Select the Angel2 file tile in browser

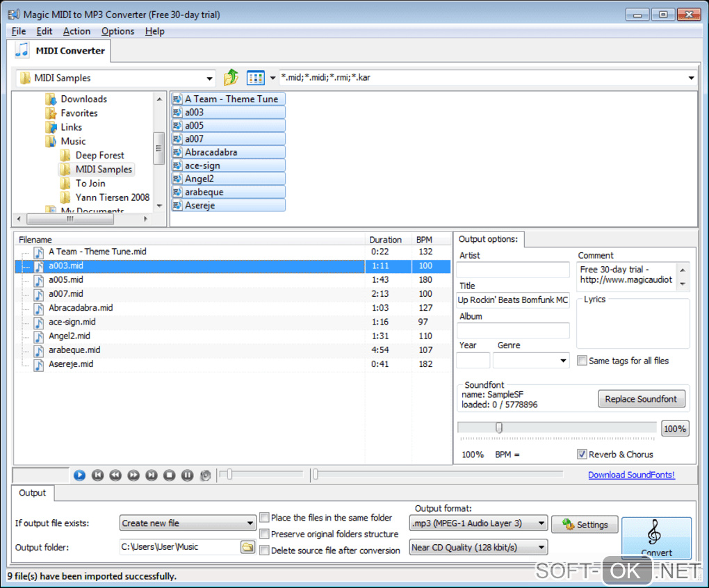click(229, 179)
